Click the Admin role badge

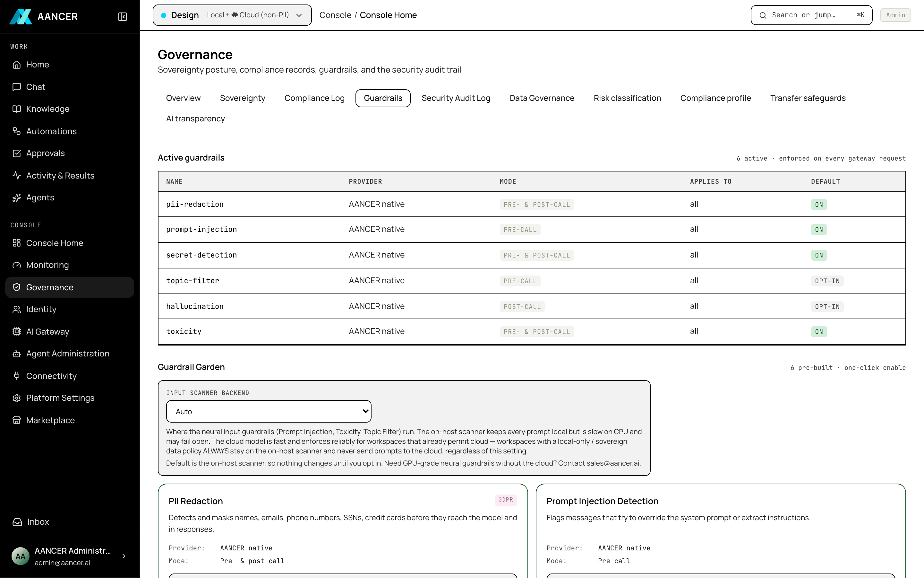(x=895, y=15)
